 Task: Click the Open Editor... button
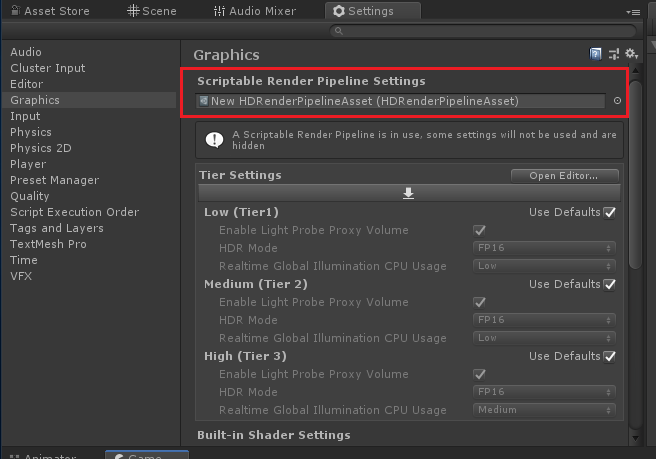564,176
